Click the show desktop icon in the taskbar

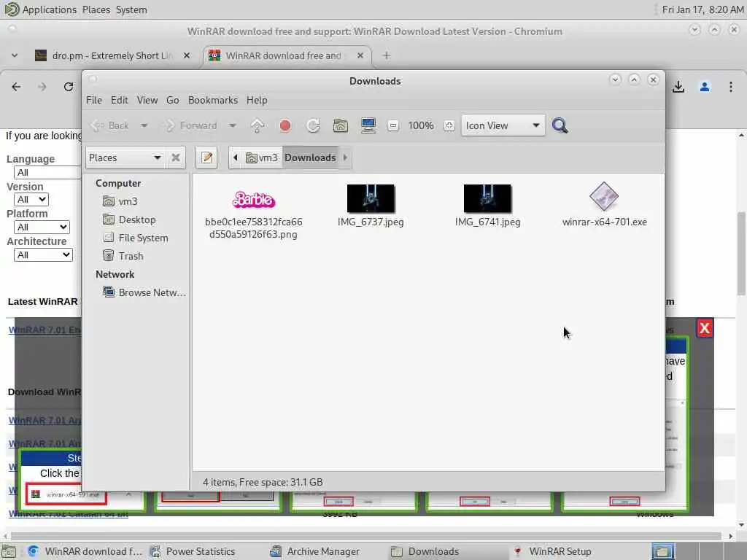tap(9, 552)
